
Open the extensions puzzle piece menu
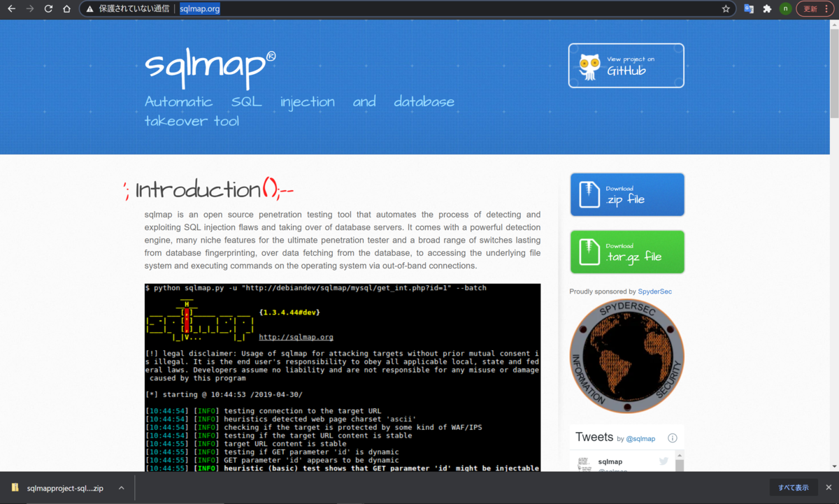pos(767,9)
